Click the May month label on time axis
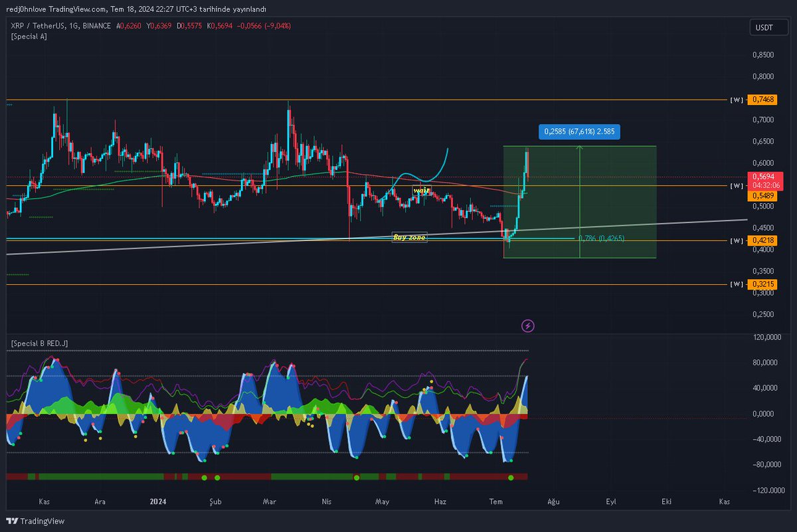Screen dimensions: 797x532 (x=382, y=503)
